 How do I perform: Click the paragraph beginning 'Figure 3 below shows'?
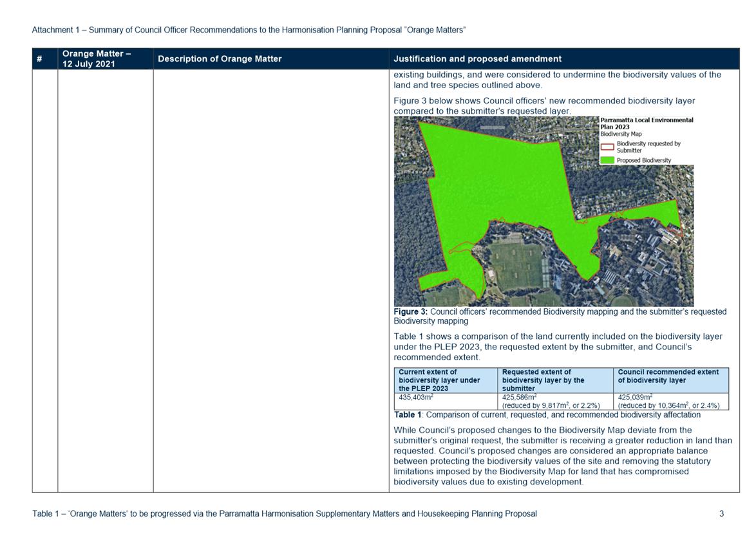pos(544,106)
